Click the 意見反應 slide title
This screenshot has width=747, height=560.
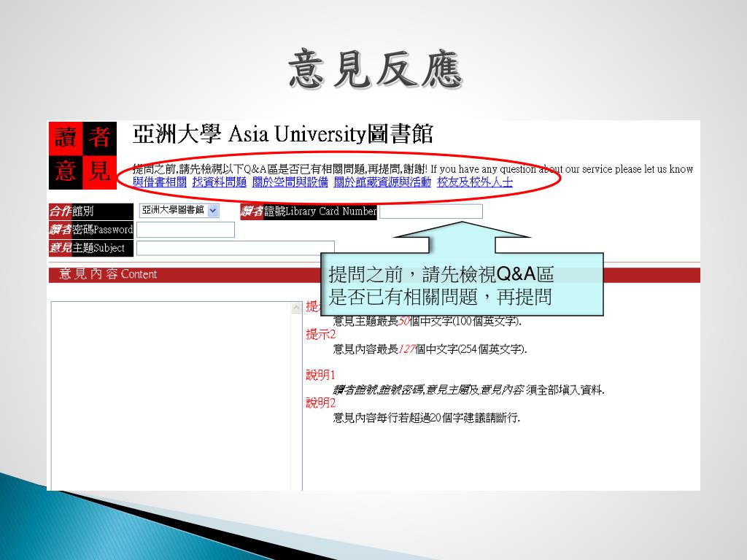click(x=375, y=69)
